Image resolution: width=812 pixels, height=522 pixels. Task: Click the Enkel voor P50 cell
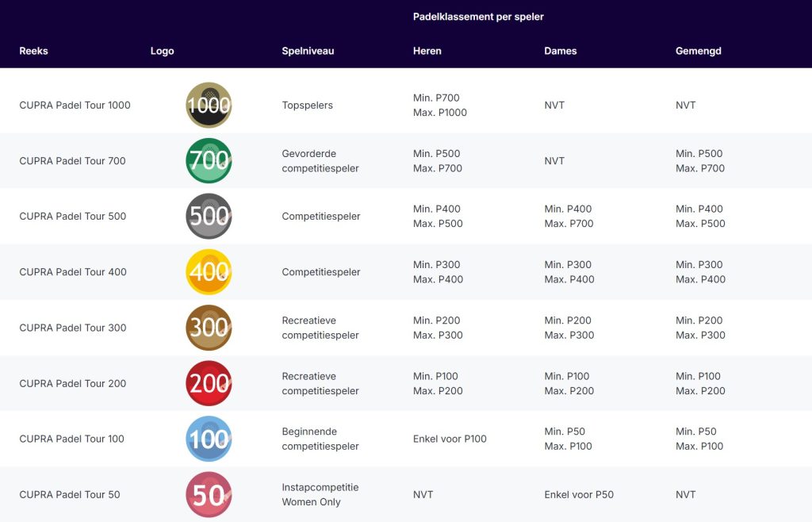(578, 494)
